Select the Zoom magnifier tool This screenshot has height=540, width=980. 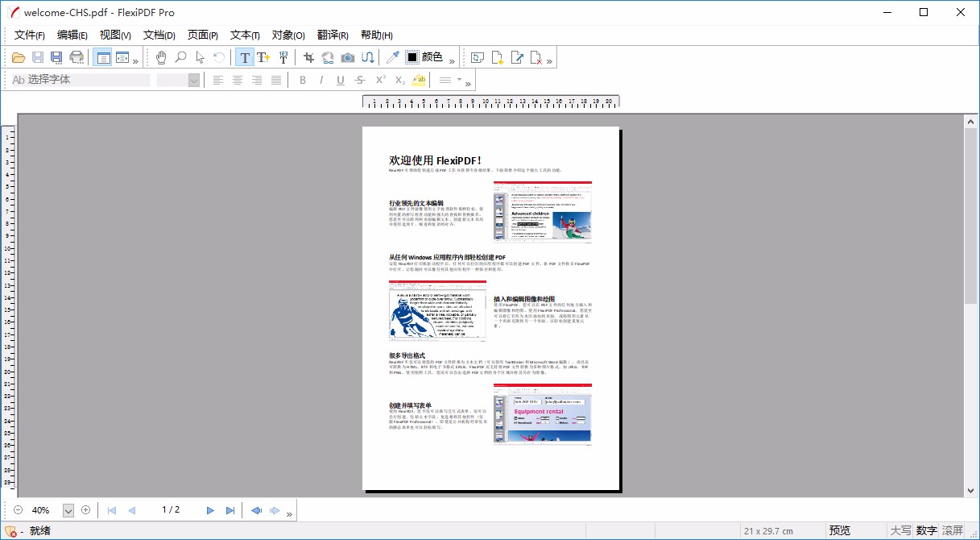(x=179, y=57)
